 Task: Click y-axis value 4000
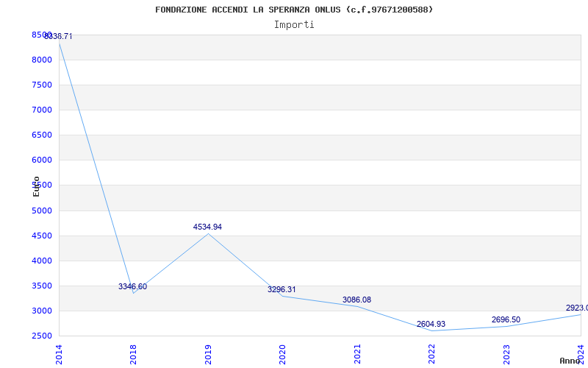[42, 261]
